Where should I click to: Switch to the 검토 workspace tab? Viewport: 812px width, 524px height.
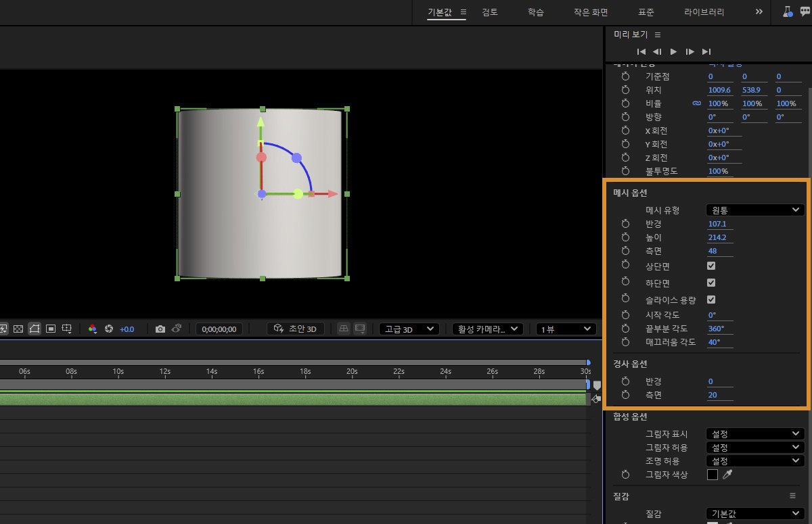coord(490,12)
